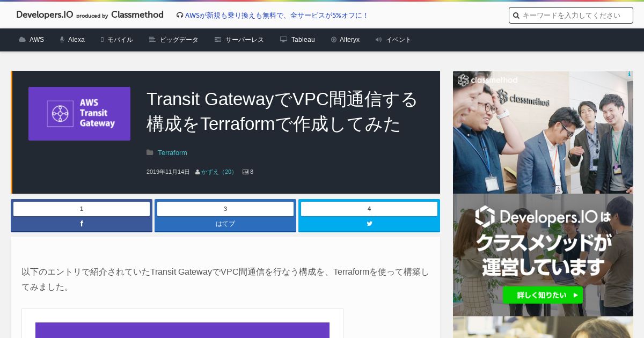The image size is (644, 338).
Task: Click the monitor icon next to Tableau
Action: click(284, 40)
